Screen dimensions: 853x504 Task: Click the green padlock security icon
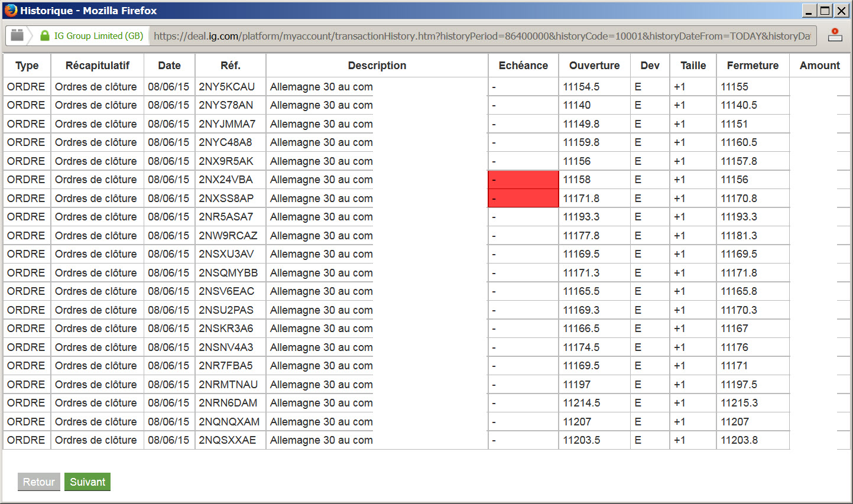44,35
